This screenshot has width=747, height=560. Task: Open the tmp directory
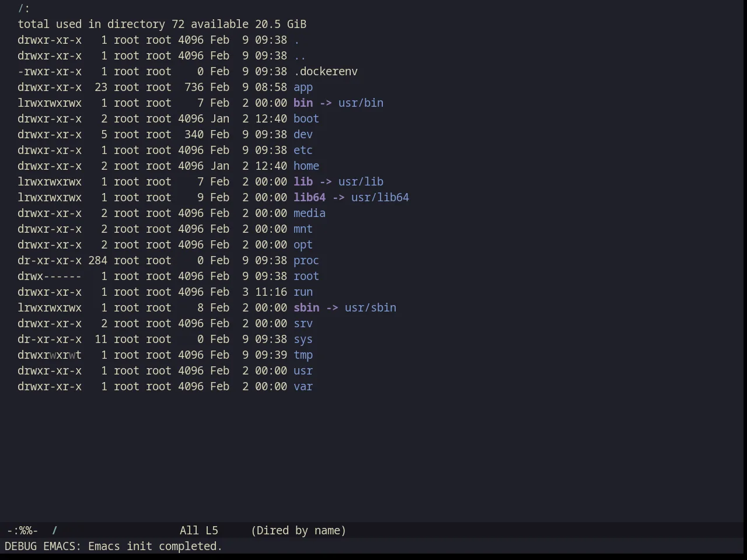click(303, 355)
